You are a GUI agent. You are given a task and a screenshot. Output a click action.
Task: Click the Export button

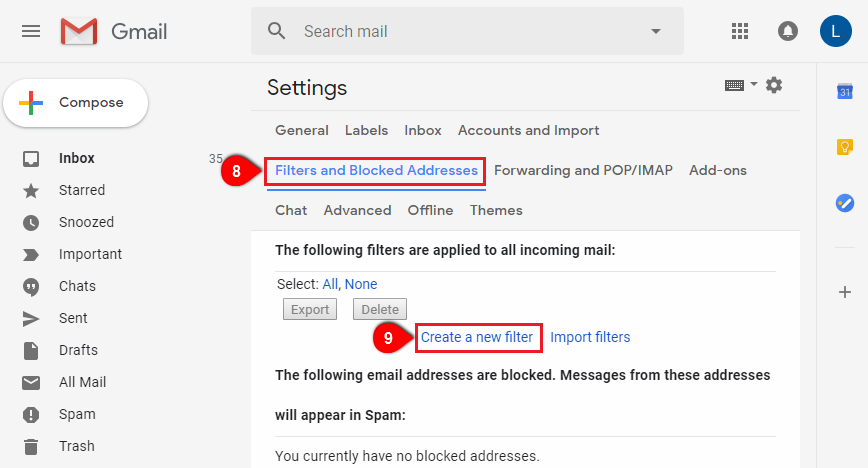(x=310, y=309)
